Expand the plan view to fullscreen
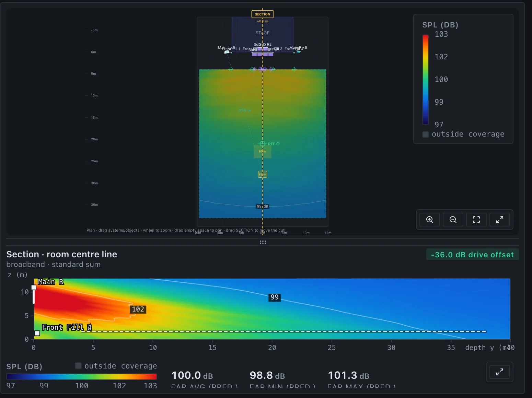532x398 pixels. tap(500, 220)
